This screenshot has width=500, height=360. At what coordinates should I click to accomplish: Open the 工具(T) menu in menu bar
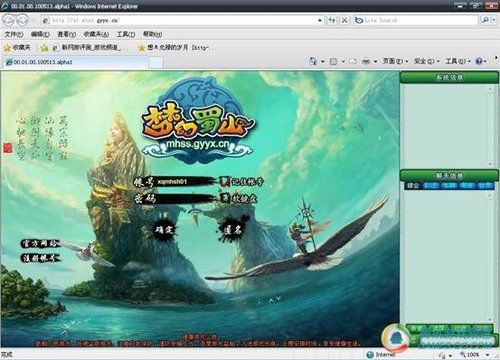(126, 34)
